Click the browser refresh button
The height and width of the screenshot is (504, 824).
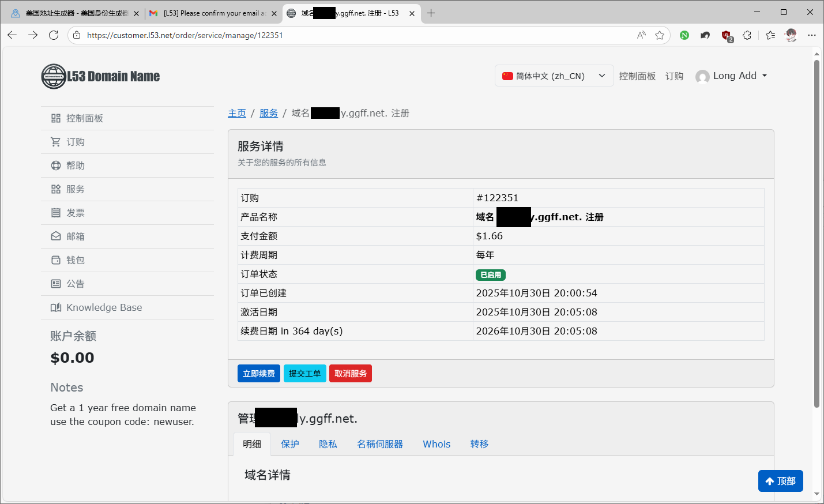point(54,35)
